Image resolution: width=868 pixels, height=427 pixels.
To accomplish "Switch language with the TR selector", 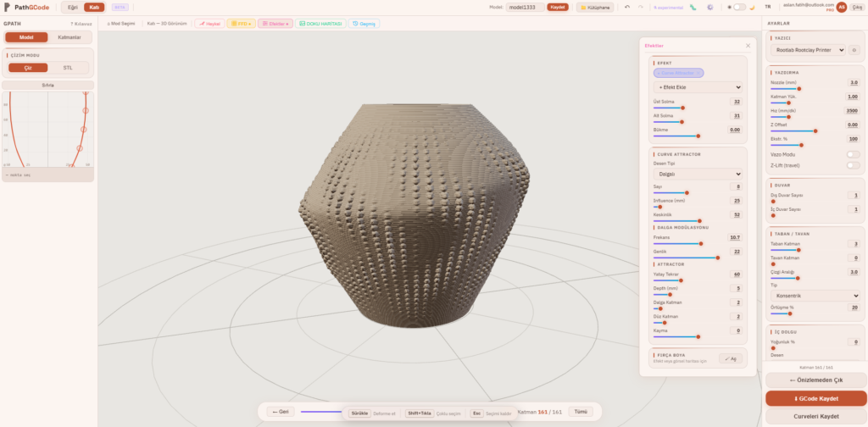I will [x=767, y=7].
